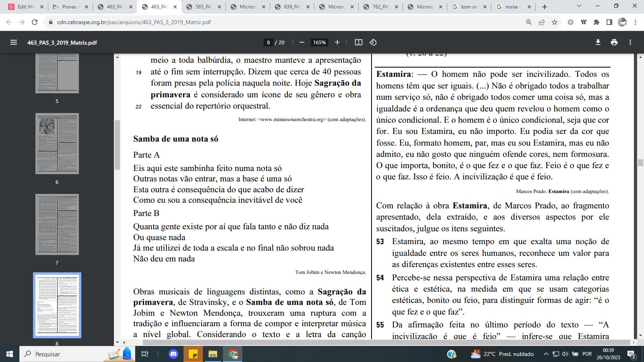Open the volume control icon

(x=565, y=354)
